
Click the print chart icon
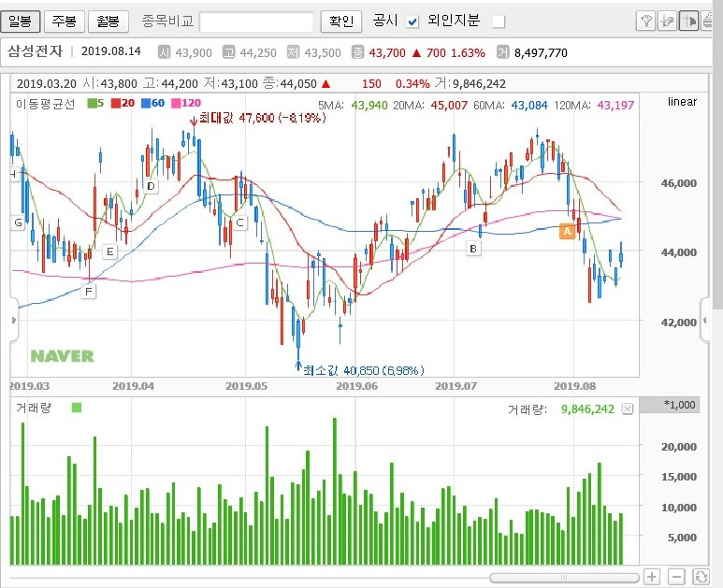(x=707, y=21)
